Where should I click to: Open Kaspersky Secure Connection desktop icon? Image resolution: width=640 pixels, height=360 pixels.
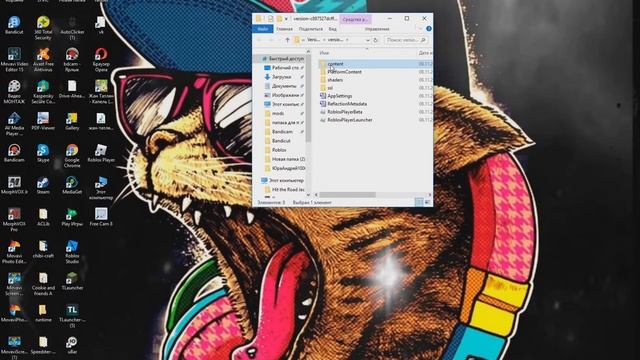[43, 91]
